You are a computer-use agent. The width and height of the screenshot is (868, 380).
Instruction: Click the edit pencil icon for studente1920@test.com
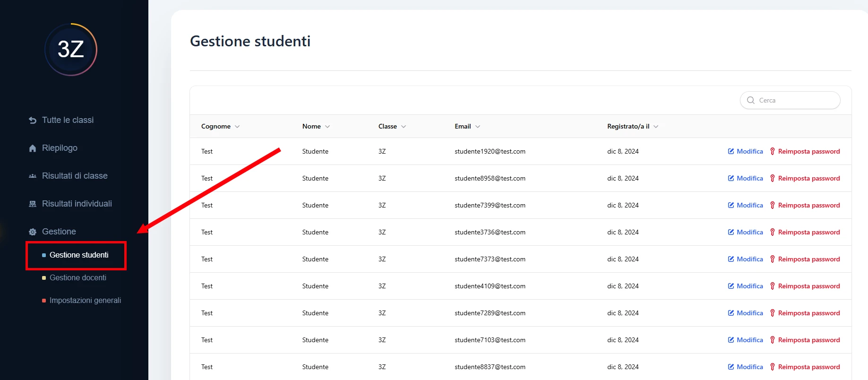[731, 151]
